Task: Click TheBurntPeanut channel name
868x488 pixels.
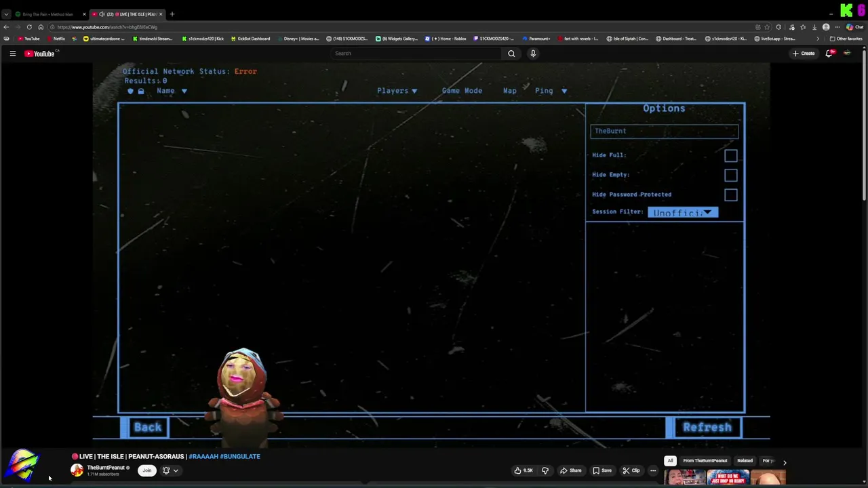Action: pyautogui.click(x=106, y=468)
